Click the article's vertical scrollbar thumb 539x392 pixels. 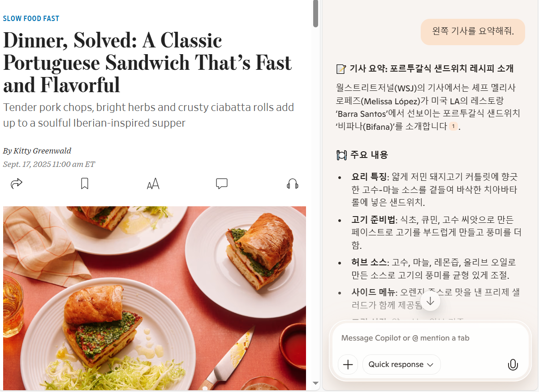point(315,13)
